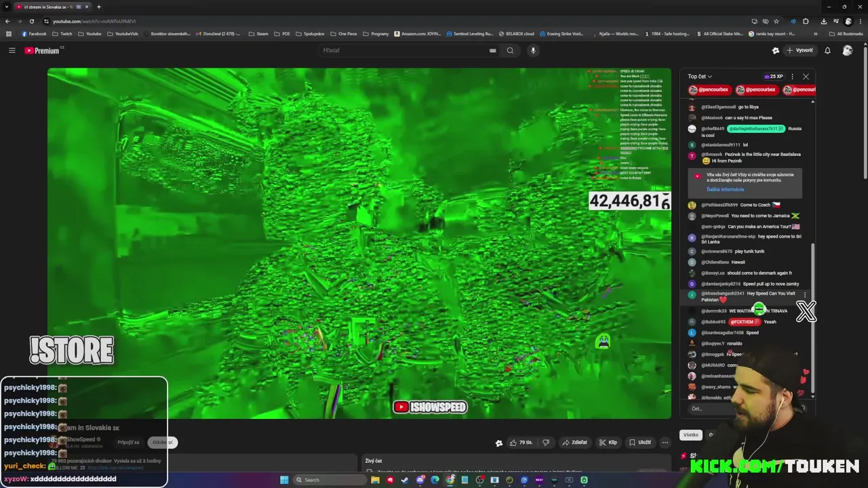Viewport: 868px width, 488px height.
Task: Open browser extensions puzzle icon
Action: pos(806,21)
